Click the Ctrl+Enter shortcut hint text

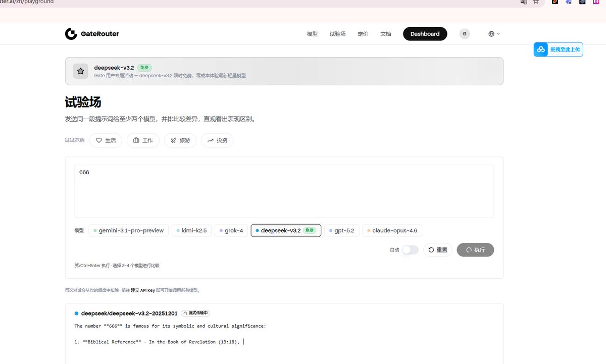point(117,265)
